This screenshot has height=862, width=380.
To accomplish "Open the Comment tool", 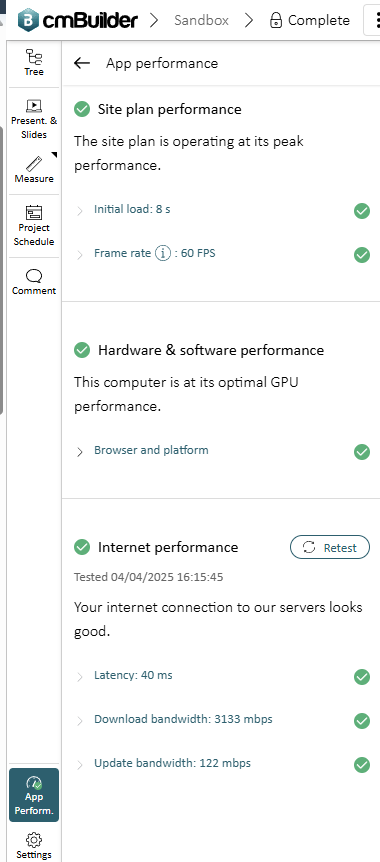I will point(34,282).
